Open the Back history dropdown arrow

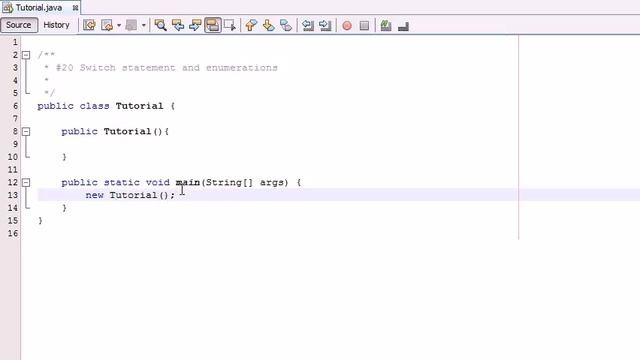[x=119, y=25]
